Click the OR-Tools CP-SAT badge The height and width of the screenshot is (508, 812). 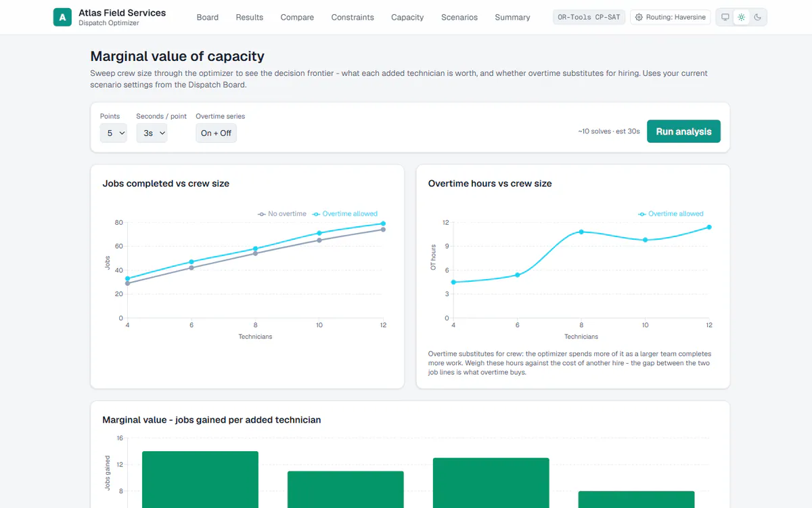(x=589, y=17)
